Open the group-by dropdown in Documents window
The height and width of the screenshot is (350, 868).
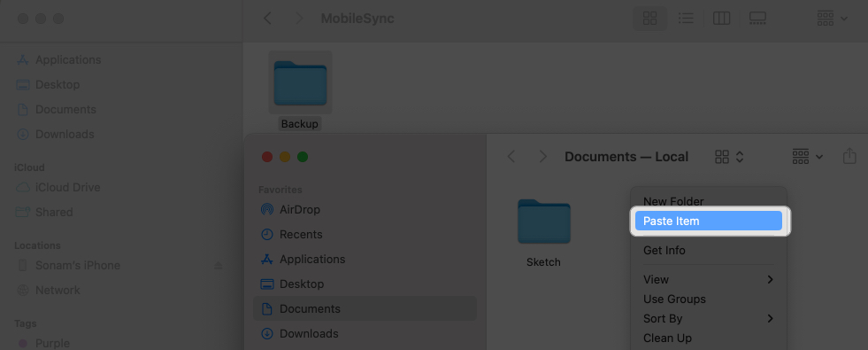[808, 157]
